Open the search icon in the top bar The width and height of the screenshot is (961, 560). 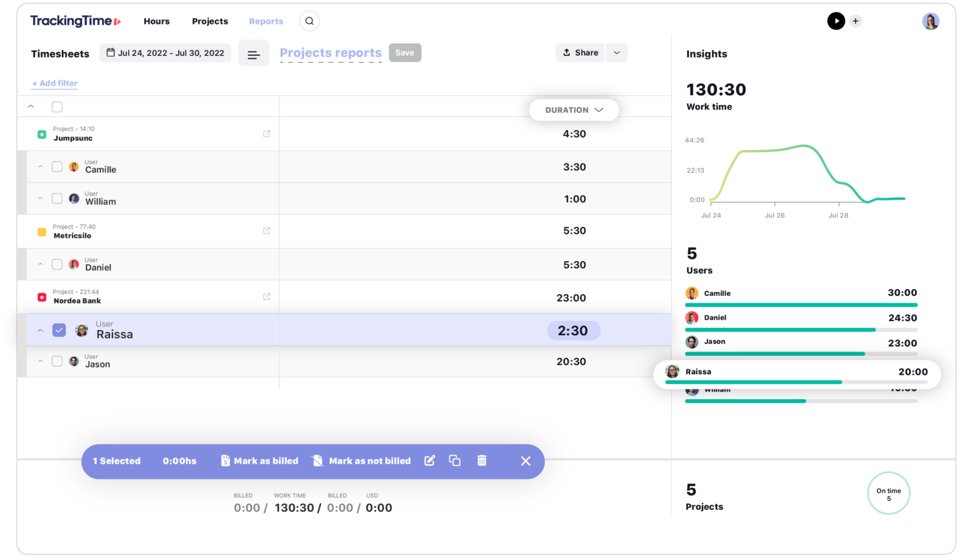coord(309,21)
